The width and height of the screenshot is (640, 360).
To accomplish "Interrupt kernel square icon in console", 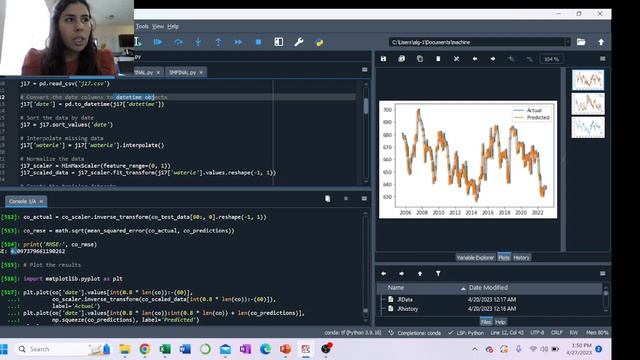I will click(346, 199).
